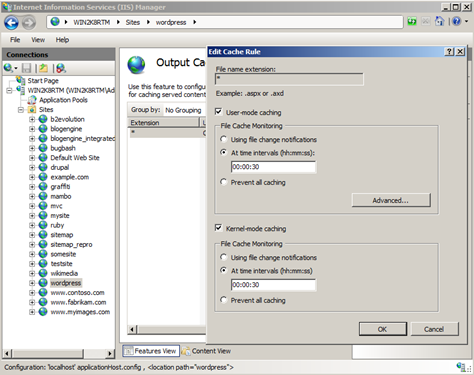Click the drupal site globe icon
The image size is (474, 375).
pos(43,167)
